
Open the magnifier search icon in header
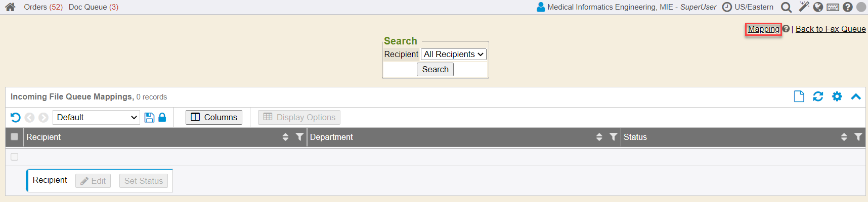tap(786, 7)
